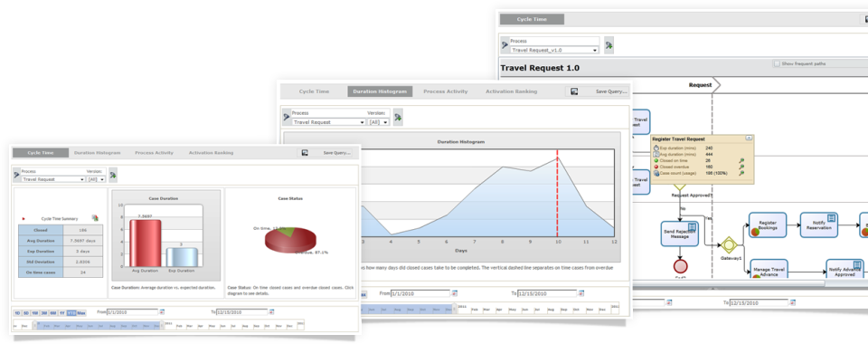This screenshot has height=344, width=868.
Task: Click left handle of timeline range in front window
Action: [35, 325]
